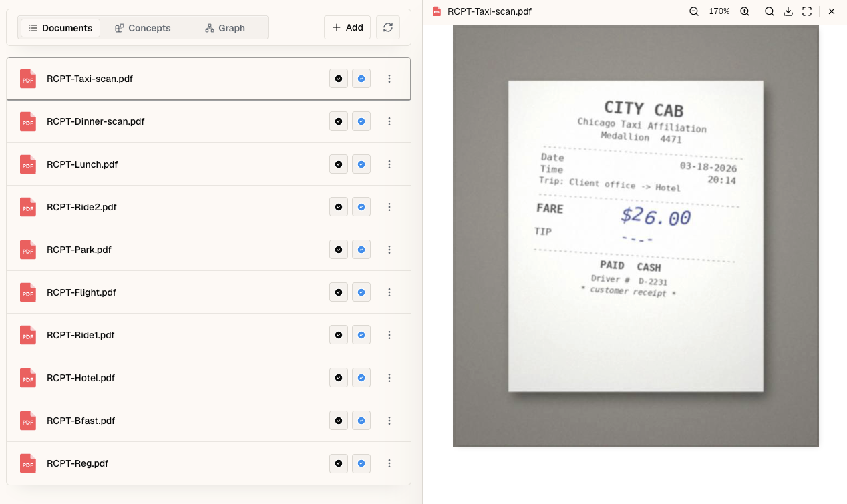Click the blue verified badge on RCPT-Dinner-scan.pdf

[x=361, y=121]
